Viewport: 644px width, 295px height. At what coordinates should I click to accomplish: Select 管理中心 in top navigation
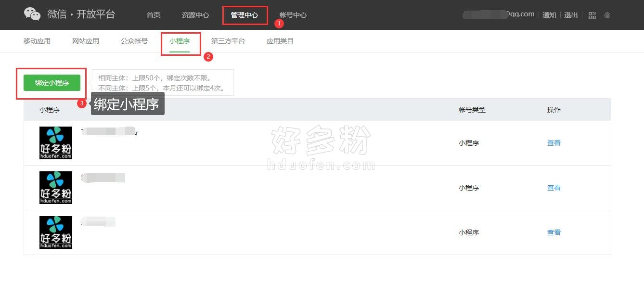click(245, 15)
